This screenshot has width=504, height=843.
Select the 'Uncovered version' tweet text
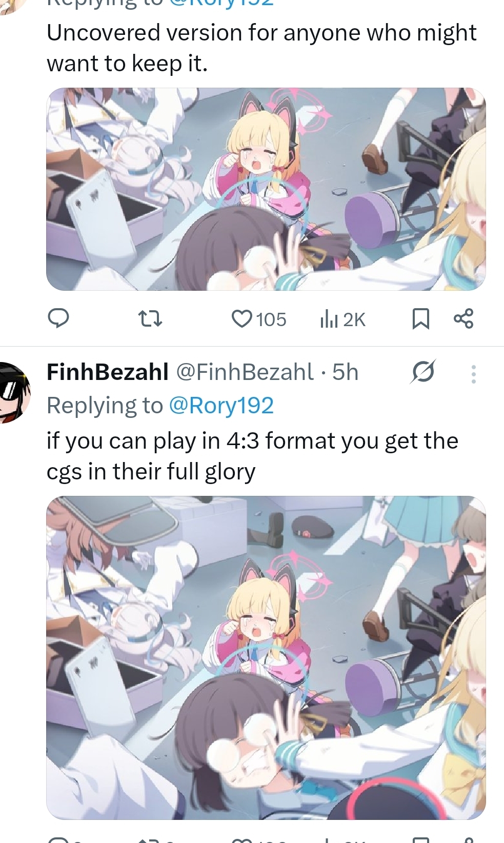(261, 48)
